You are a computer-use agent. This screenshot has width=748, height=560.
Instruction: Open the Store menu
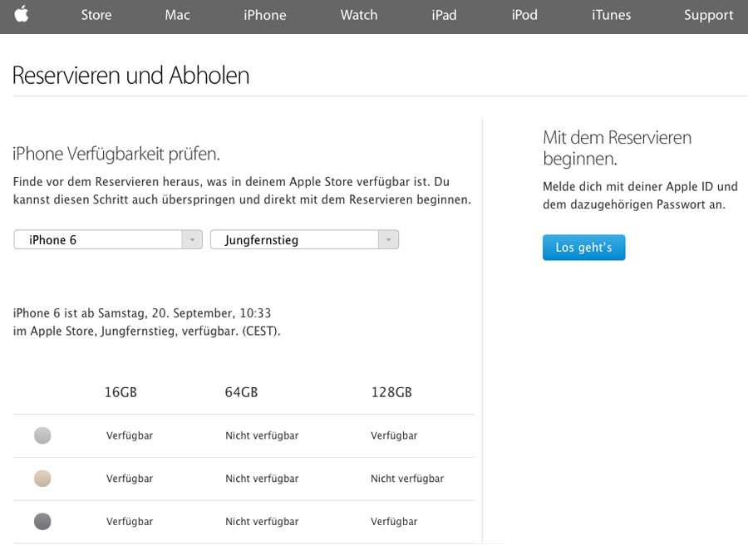[96, 15]
